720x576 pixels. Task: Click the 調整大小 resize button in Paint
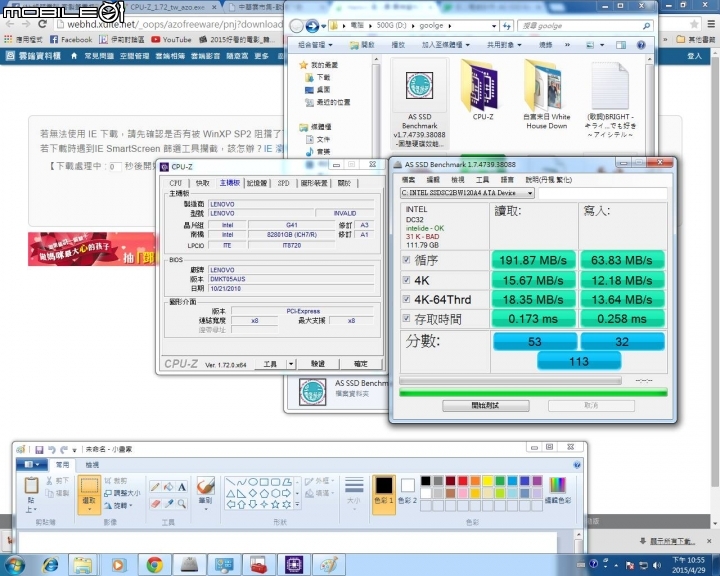coord(122,493)
